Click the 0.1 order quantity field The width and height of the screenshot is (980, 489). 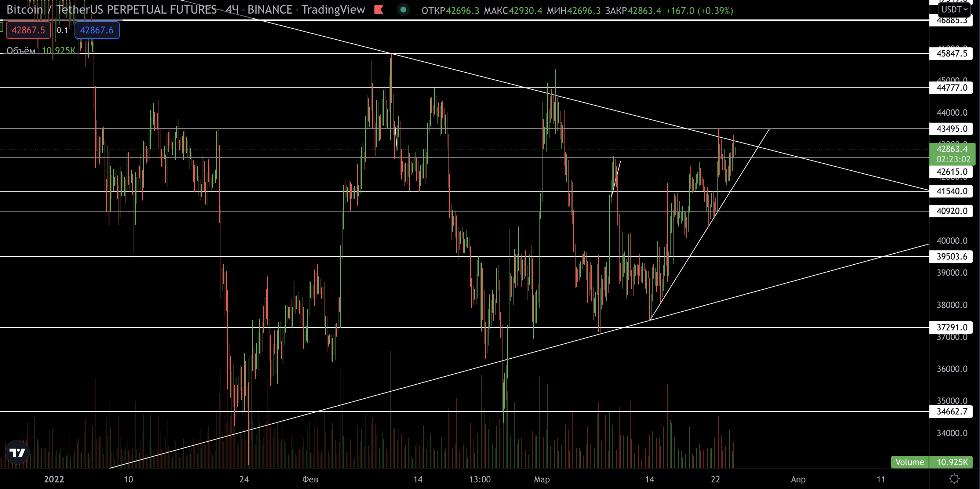pyautogui.click(x=62, y=30)
